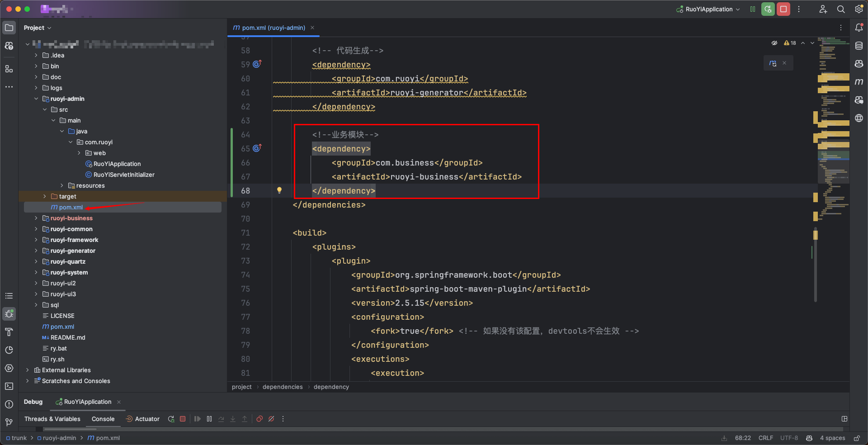
Task: Collapse the src folder
Action: pos(45,109)
